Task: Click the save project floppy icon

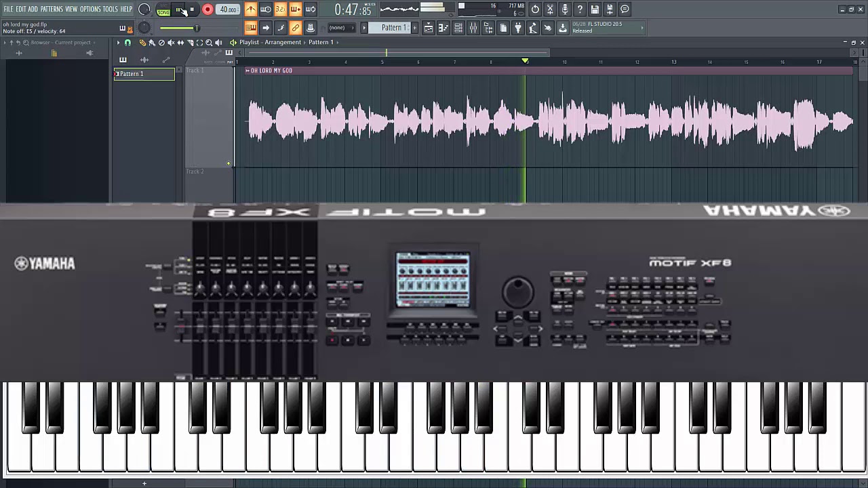Action: [595, 9]
